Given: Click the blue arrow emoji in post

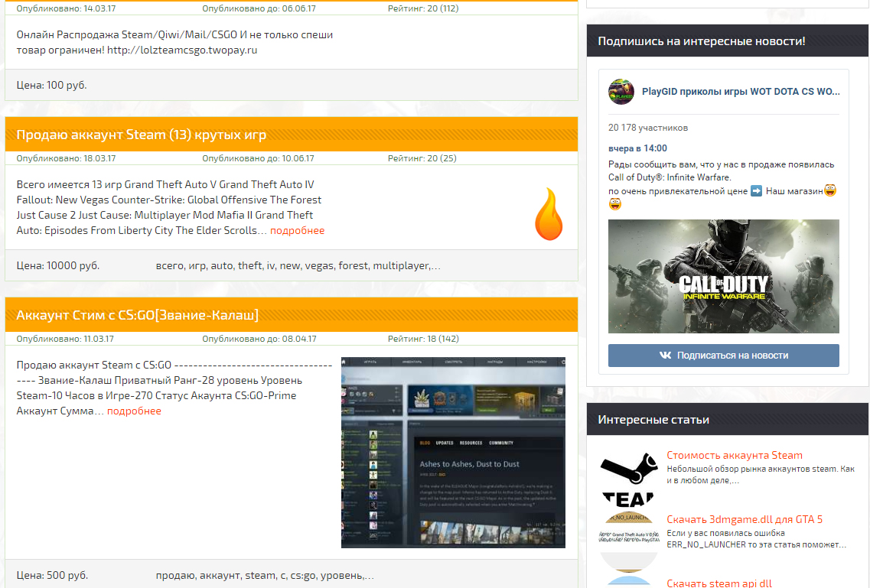Looking at the screenshot, I should pyautogui.click(x=756, y=190).
